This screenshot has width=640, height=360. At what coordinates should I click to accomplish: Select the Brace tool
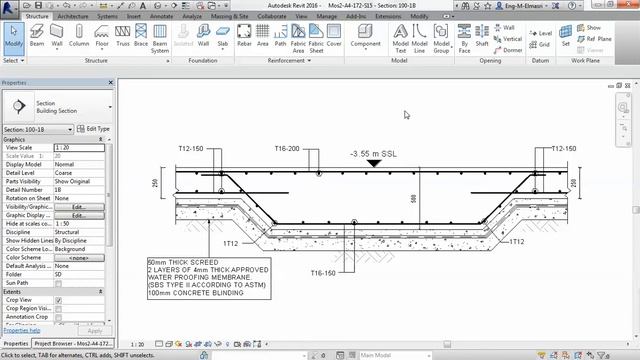[x=141, y=36]
